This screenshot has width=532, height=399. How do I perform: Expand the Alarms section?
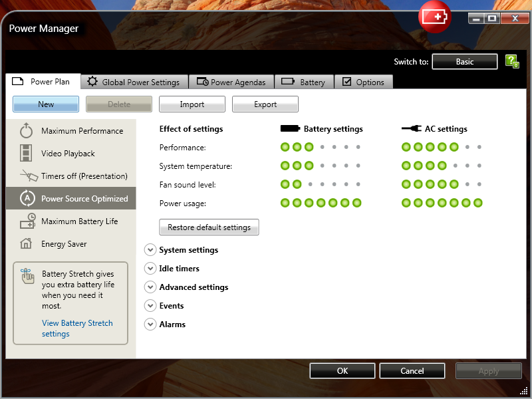[150, 325]
